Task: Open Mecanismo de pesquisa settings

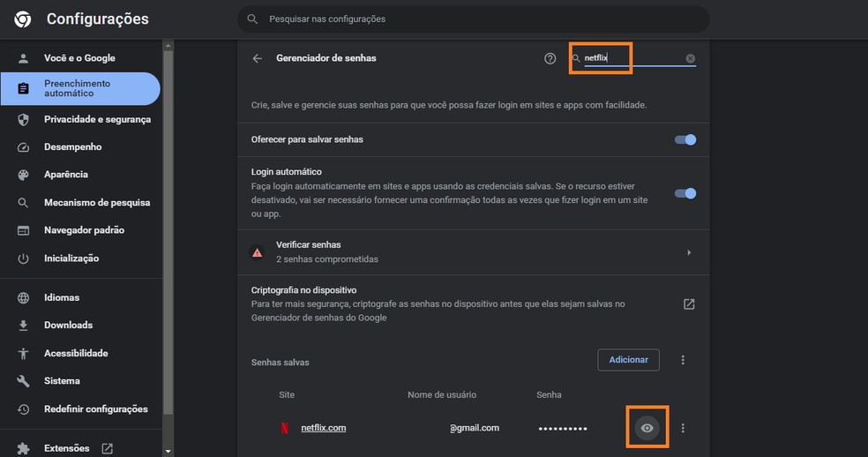Action: [97, 202]
